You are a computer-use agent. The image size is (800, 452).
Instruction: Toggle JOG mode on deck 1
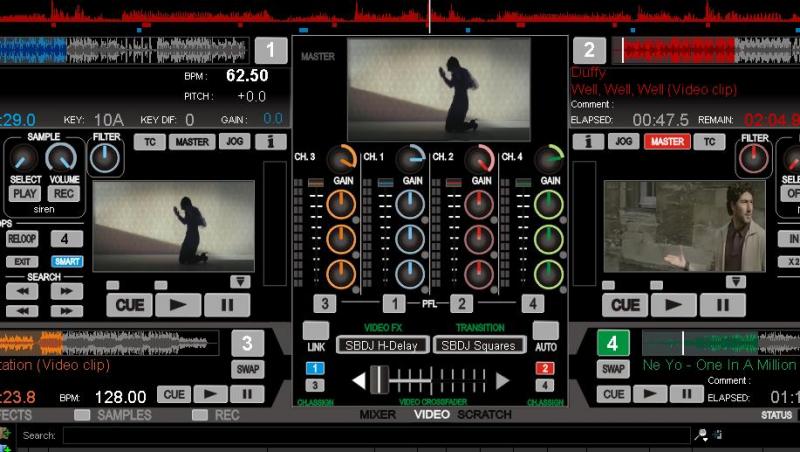[235, 142]
